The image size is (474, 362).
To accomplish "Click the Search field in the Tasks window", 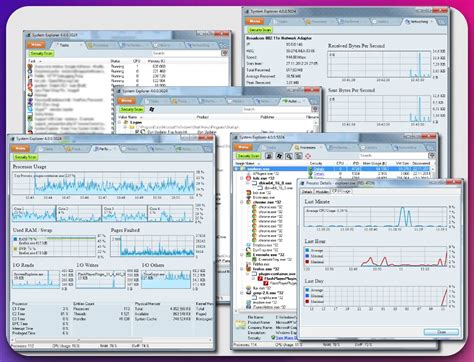I will [187, 53].
